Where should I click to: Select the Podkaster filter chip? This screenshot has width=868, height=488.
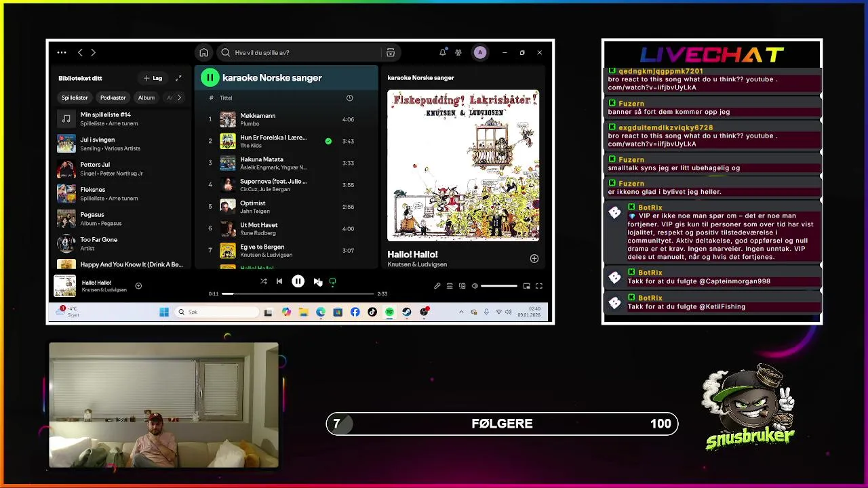click(113, 98)
